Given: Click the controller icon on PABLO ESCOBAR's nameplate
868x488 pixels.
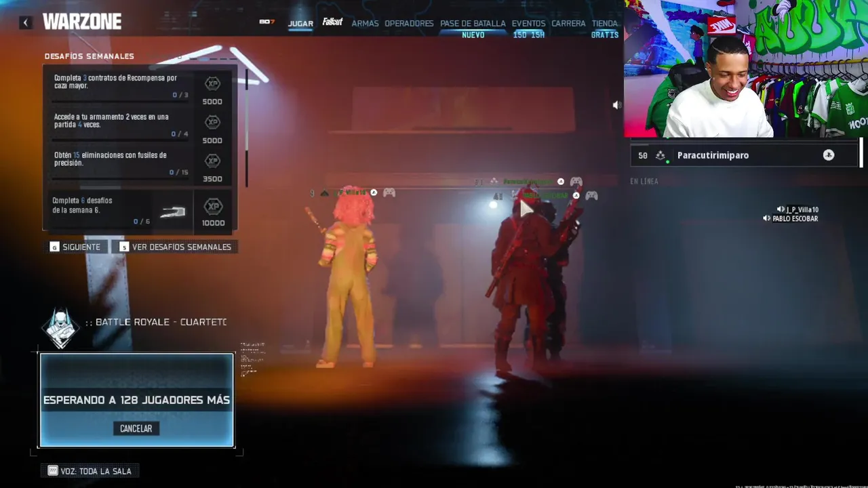Looking at the screenshot, I should coord(591,196).
